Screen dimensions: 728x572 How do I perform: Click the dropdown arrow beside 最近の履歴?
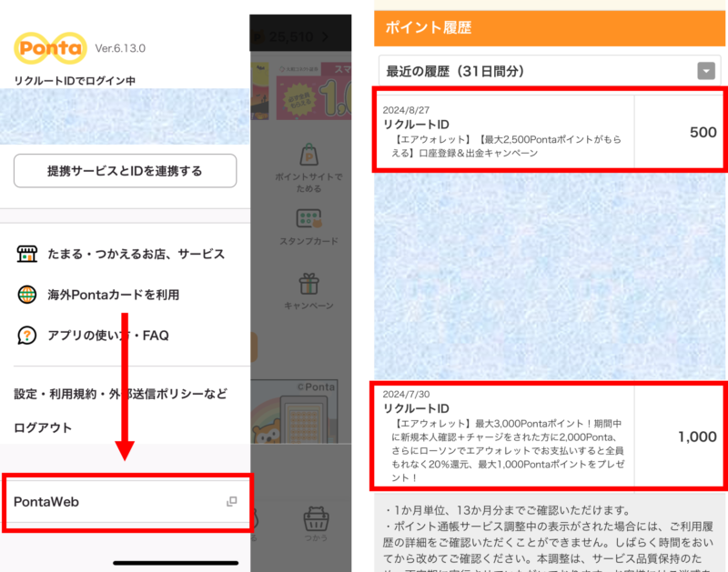[706, 71]
